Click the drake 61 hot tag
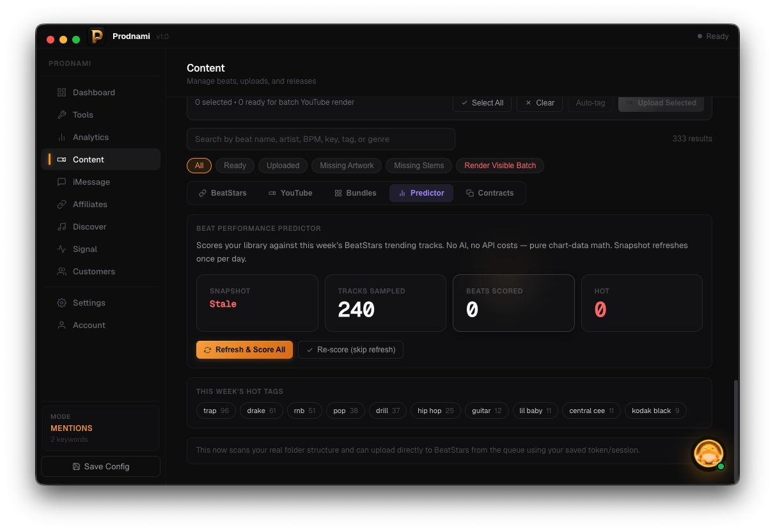Viewport: 775px width, 532px height. (262, 411)
